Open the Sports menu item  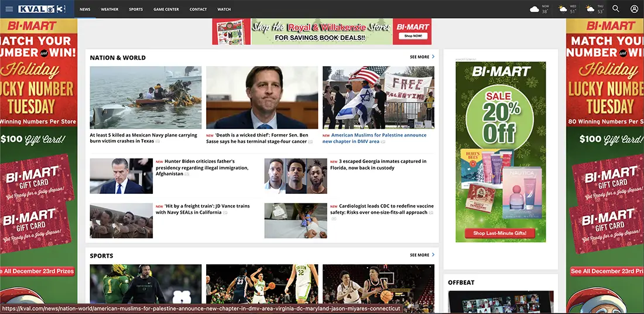pyautogui.click(x=136, y=9)
